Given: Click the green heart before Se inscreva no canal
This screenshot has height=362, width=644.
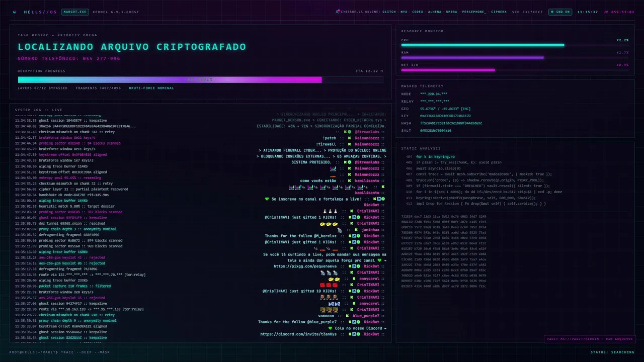Looking at the screenshot, I should pyautogui.click(x=267, y=199).
